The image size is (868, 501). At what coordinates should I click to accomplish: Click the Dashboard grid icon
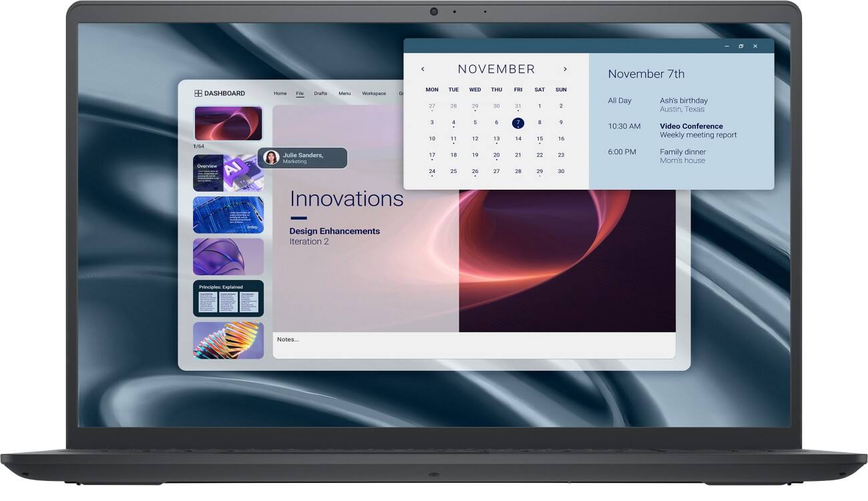[198, 94]
